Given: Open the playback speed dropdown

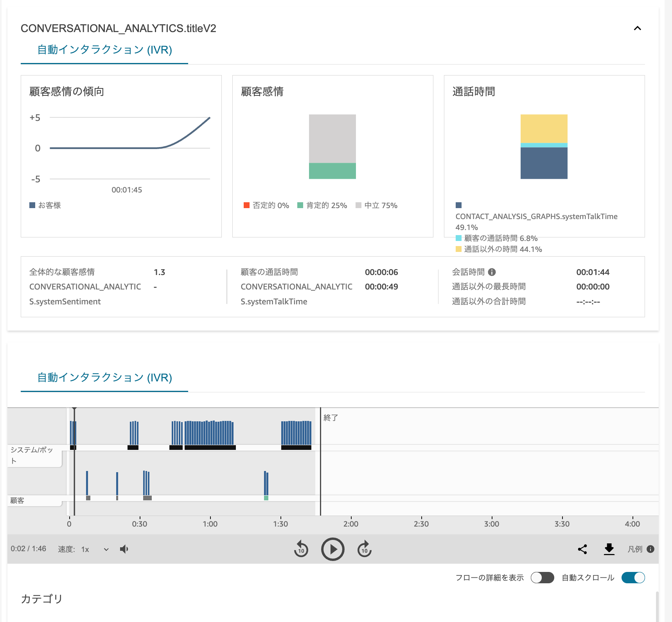Looking at the screenshot, I should [93, 549].
